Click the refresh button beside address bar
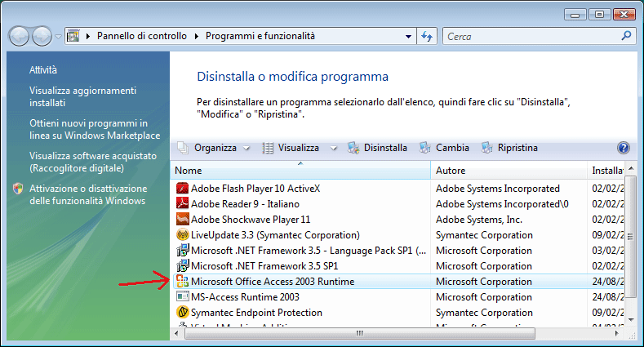This screenshot has height=347, width=644. point(427,37)
